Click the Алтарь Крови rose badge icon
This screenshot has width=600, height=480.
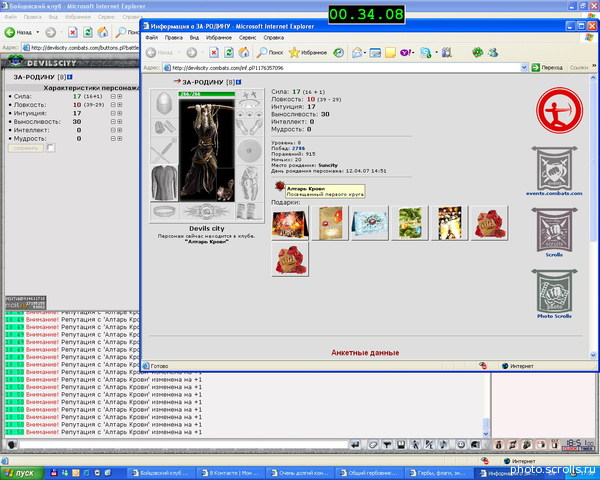click(x=280, y=186)
